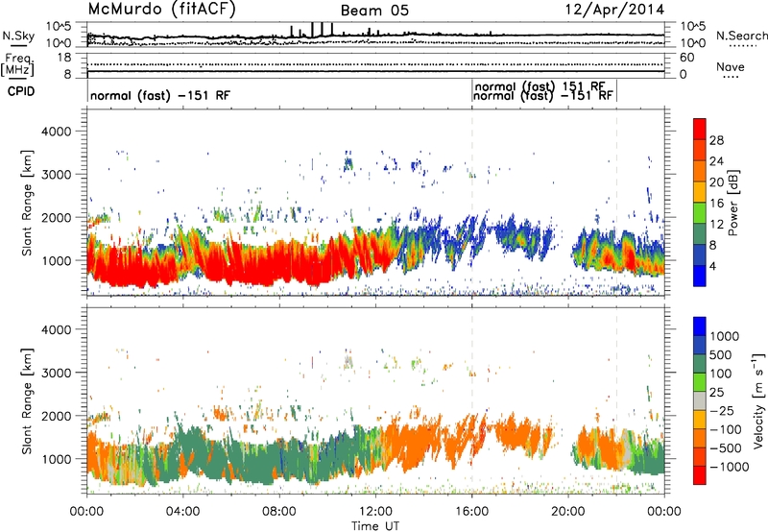
Task: Click the 'Nave' legend label
Action: pos(731,67)
